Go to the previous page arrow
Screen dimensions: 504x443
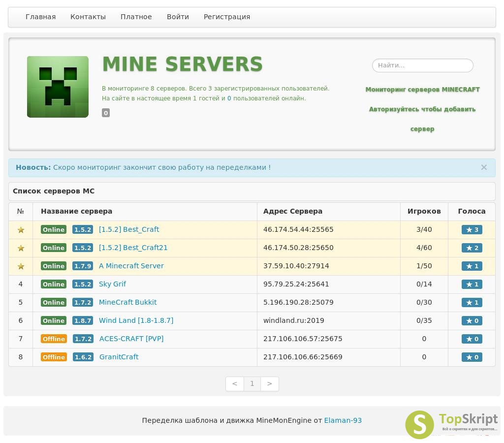point(235,384)
